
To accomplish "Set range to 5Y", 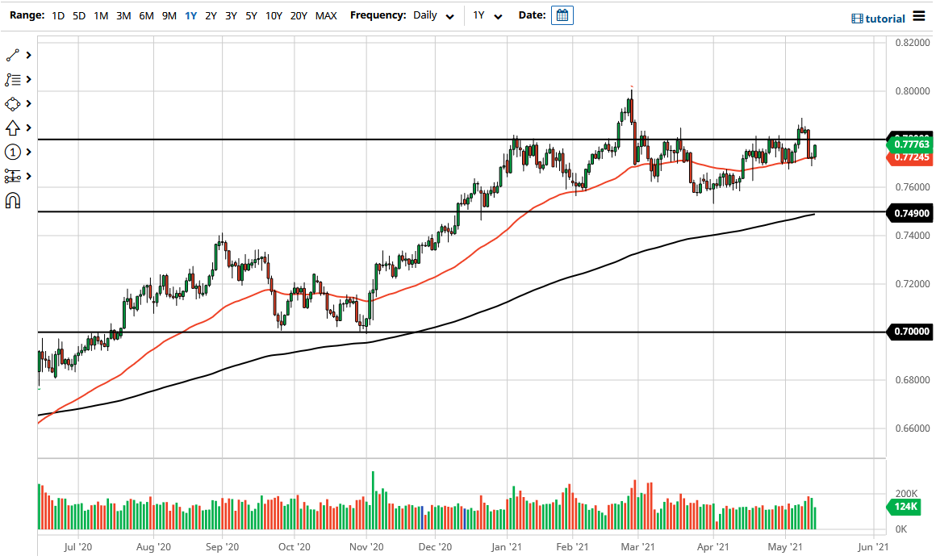I will click(x=251, y=15).
